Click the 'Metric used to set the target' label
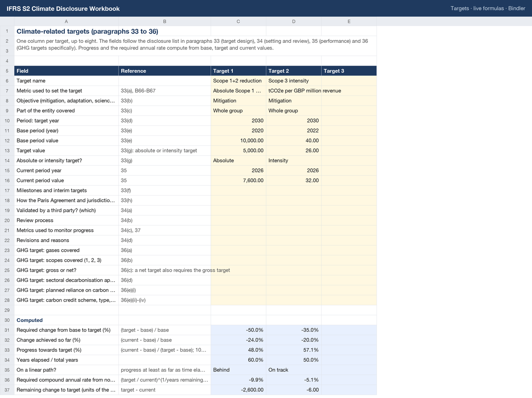Image resolution: width=532 pixels, height=398 pixels. click(x=49, y=91)
